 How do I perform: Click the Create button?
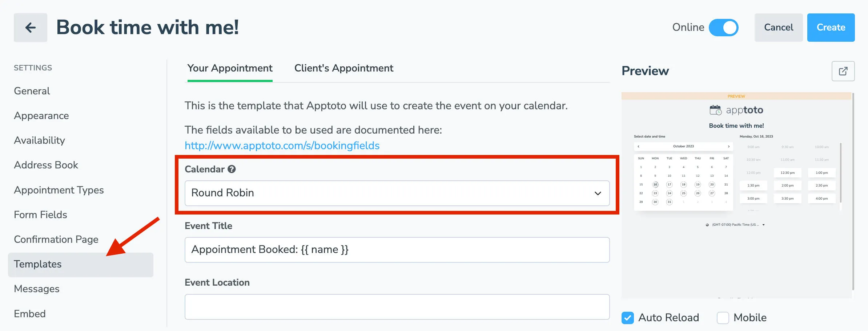[x=831, y=27]
